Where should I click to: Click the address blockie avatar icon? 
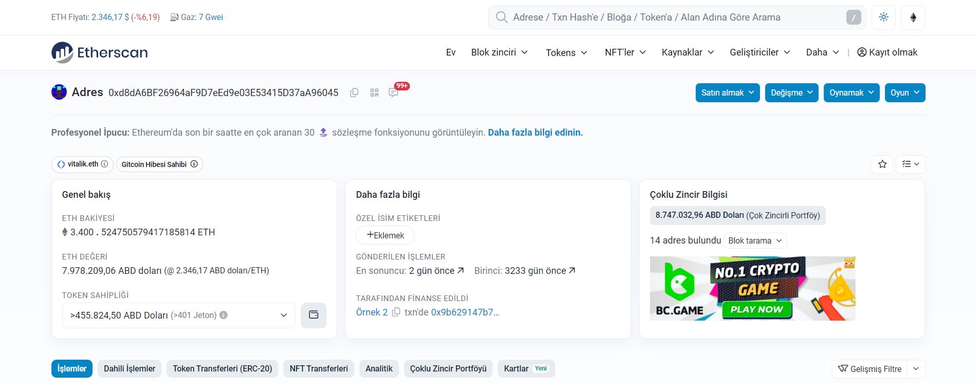(x=59, y=92)
